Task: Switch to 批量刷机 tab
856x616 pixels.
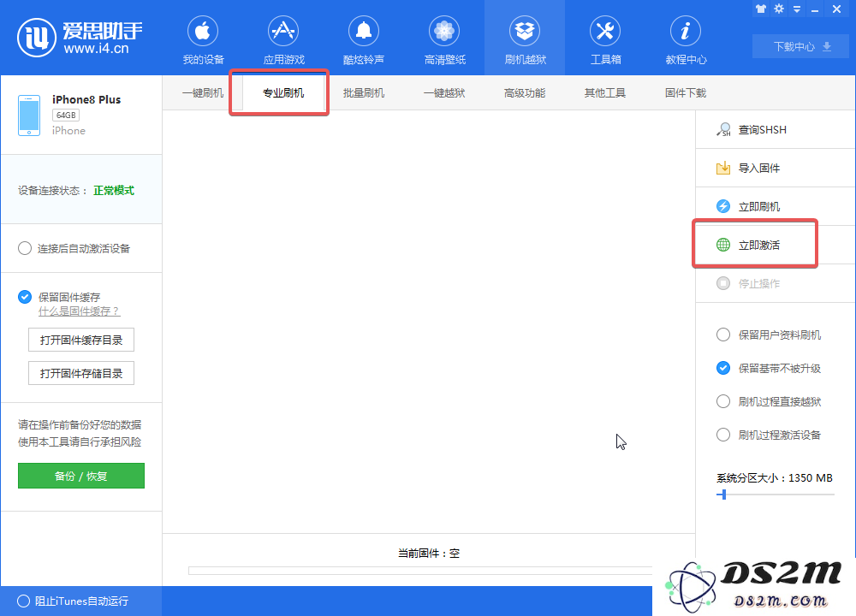Action: click(x=364, y=92)
